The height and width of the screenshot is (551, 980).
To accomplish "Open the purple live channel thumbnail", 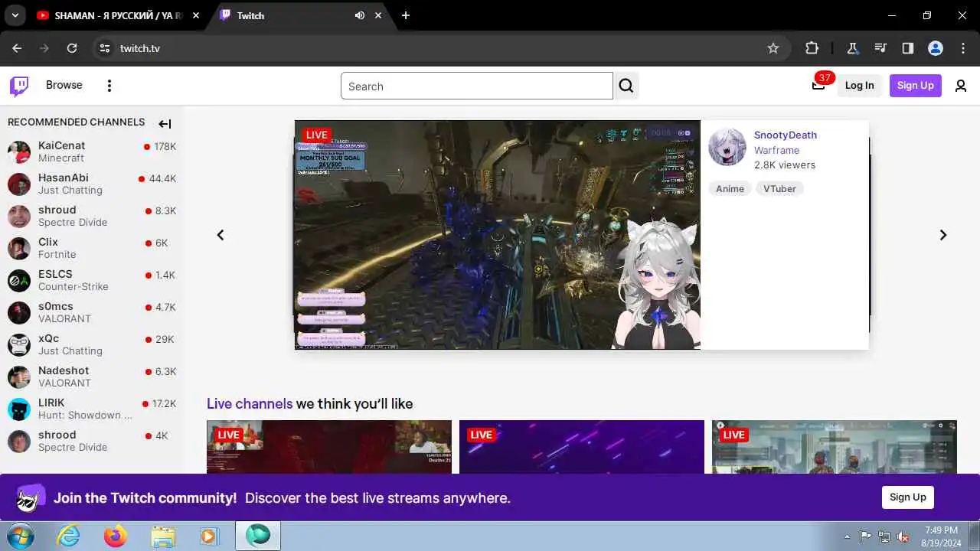I will (x=582, y=447).
